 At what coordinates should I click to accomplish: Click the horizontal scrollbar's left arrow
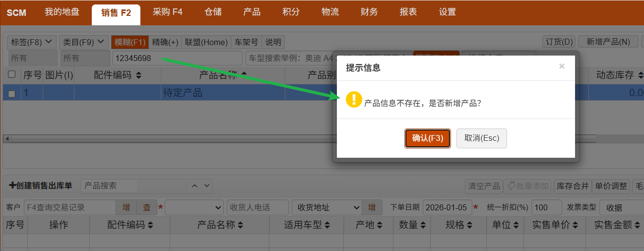click(x=6, y=138)
